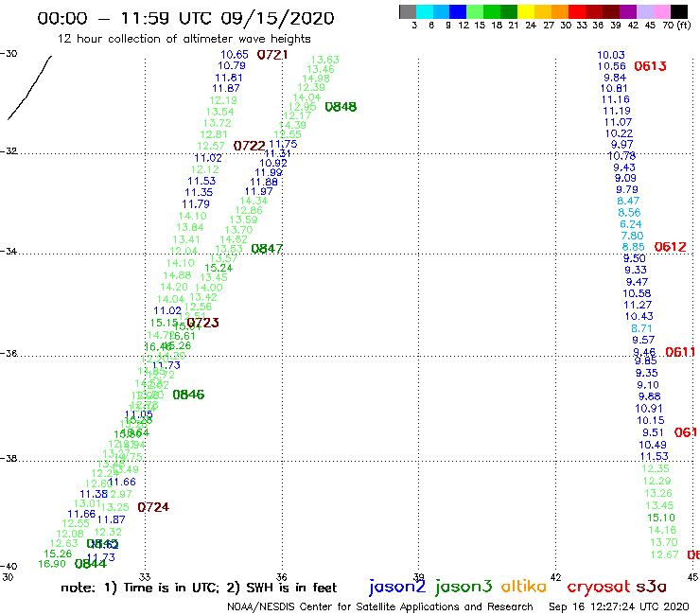Click the gray swatch in the color bar
The image size is (700, 615).
(x=408, y=11)
